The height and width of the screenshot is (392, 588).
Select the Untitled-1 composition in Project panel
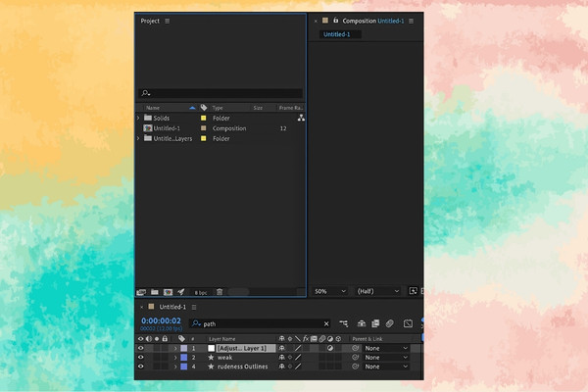[167, 128]
